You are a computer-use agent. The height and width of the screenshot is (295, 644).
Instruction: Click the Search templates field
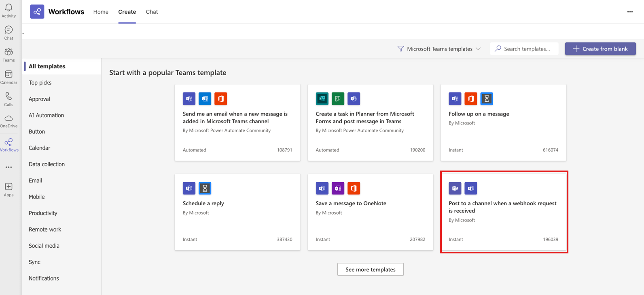524,49
